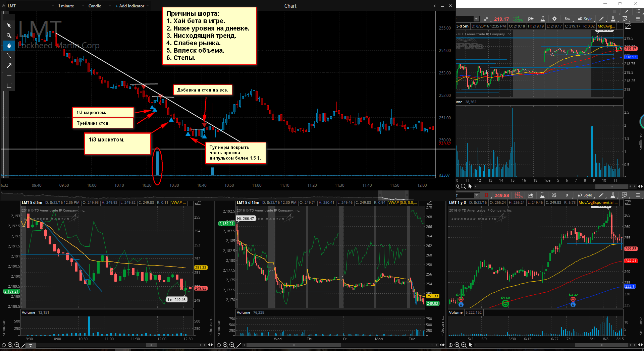Toggle expand-axis arrows beside top-right chart scrollbar
The width and height of the screenshot is (644, 351).
tap(640, 186)
